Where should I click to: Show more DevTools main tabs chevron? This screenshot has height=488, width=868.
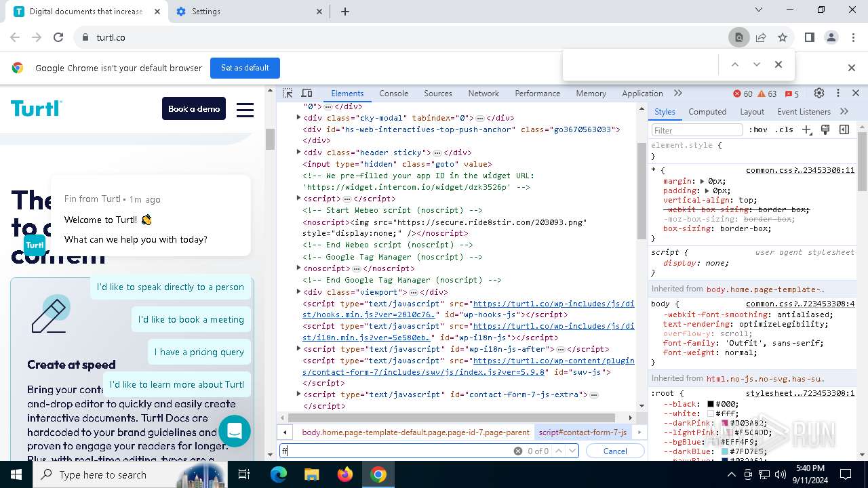tap(677, 94)
